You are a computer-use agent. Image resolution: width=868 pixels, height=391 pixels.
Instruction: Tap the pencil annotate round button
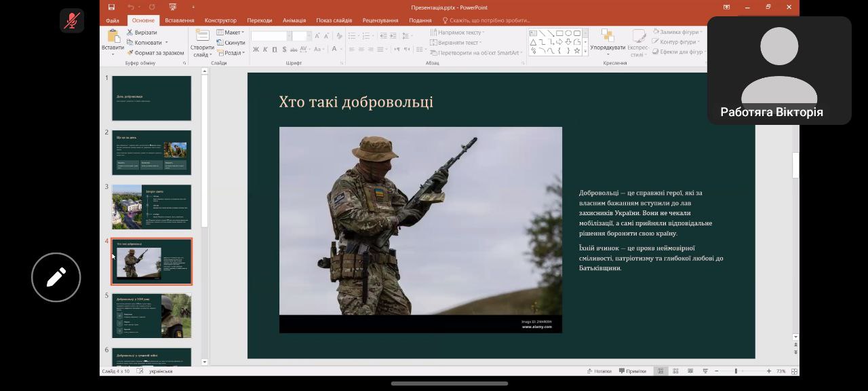click(56, 277)
